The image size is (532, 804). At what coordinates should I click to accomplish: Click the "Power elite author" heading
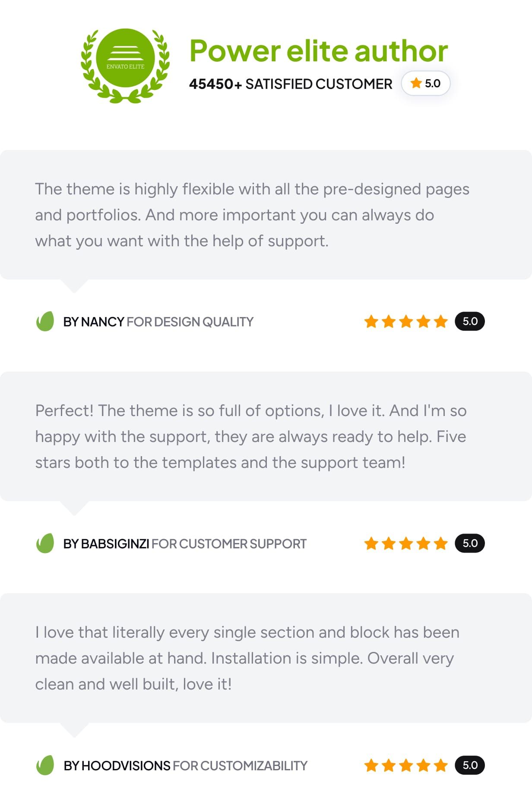(x=318, y=51)
